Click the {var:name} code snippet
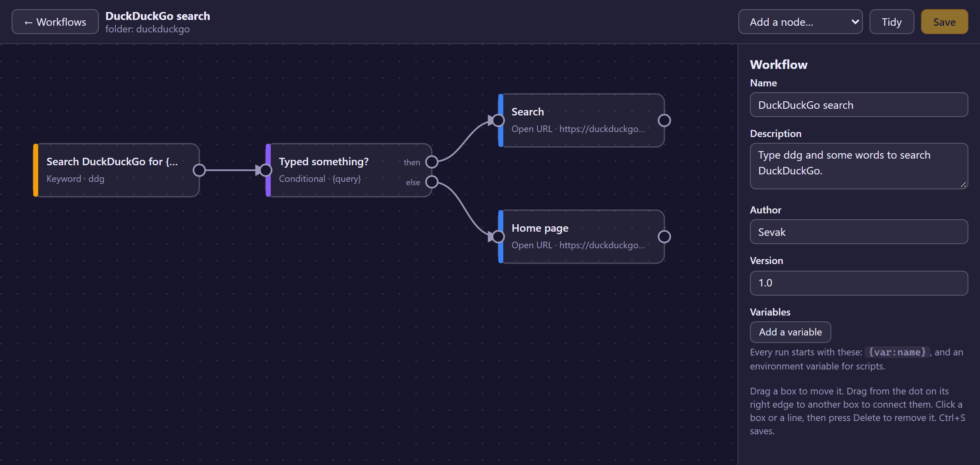The height and width of the screenshot is (465, 980). point(897,352)
